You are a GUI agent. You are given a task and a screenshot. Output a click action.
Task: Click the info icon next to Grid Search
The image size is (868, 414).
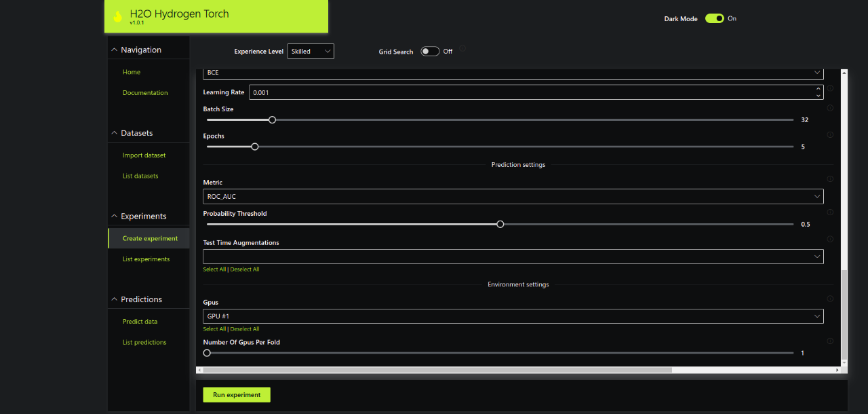point(462,49)
